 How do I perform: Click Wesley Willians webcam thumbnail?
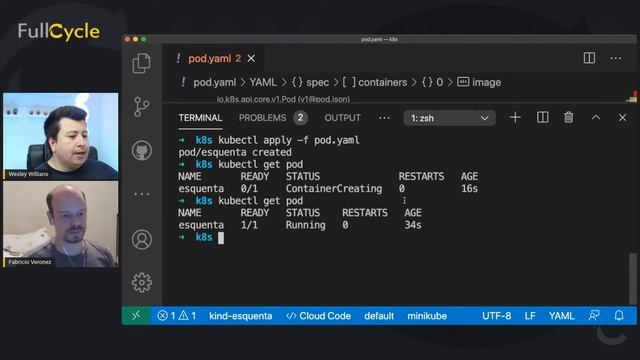click(61, 136)
